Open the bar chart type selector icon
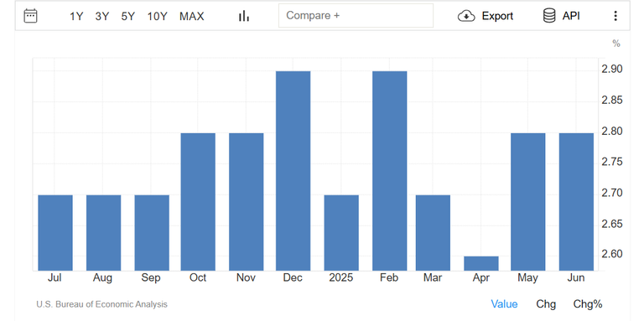This screenshot has height=321, width=644. point(244,16)
